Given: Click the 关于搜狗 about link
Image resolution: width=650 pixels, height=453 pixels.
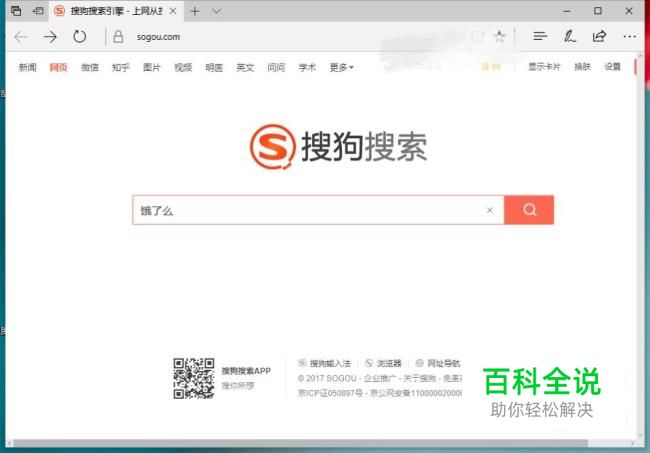Looking at the screenshot, I should tap(420, 378).
